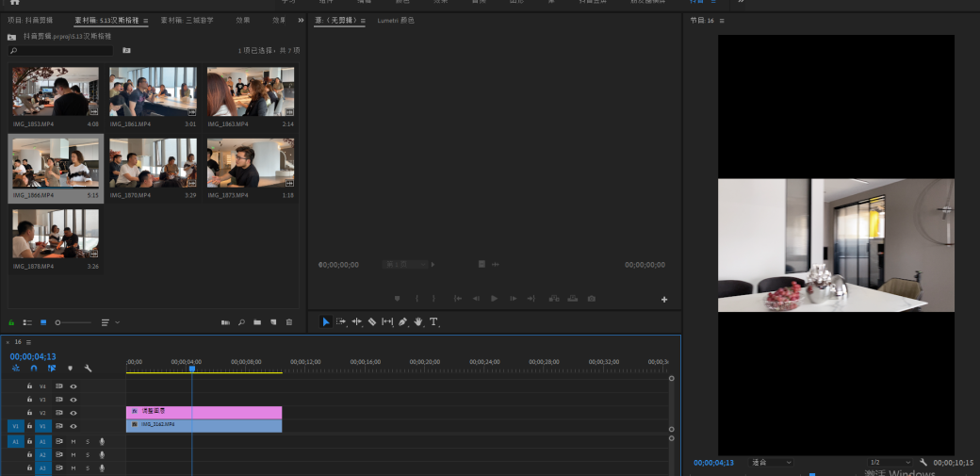Select the 素材箱: 5.13汉斯格雅 tab
Viewport: 980px width, 476px height.
tap(107, 20)
